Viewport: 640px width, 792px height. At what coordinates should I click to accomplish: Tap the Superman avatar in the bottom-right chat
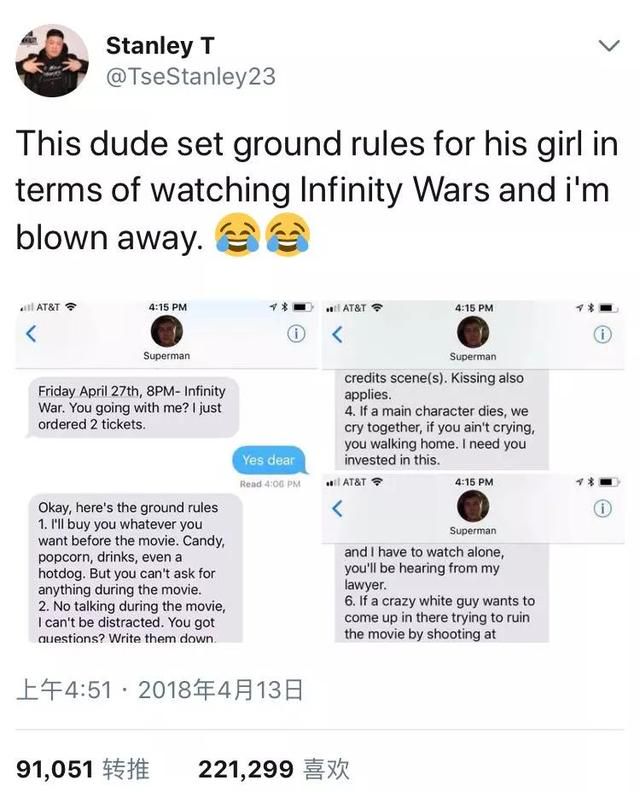[473, 506]
